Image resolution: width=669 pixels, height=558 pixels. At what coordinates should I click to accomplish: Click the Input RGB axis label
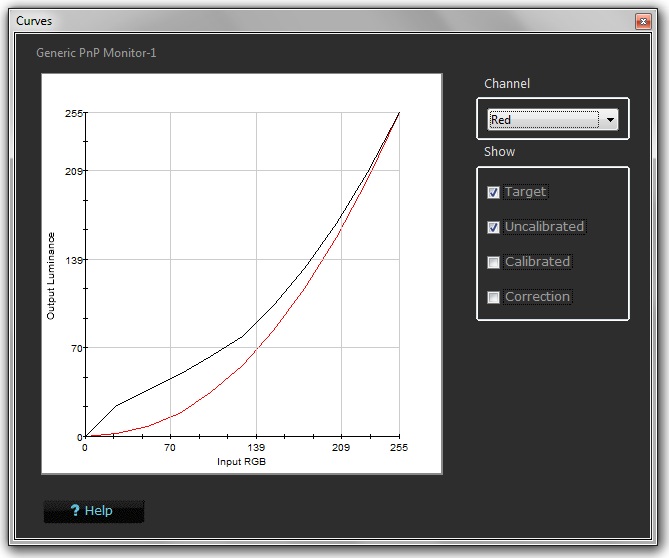241,462
